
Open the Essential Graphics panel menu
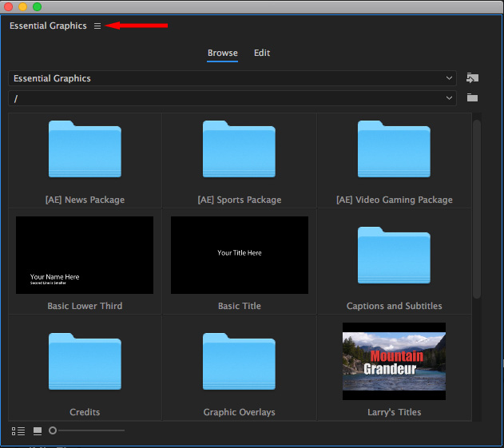point(97,26)
